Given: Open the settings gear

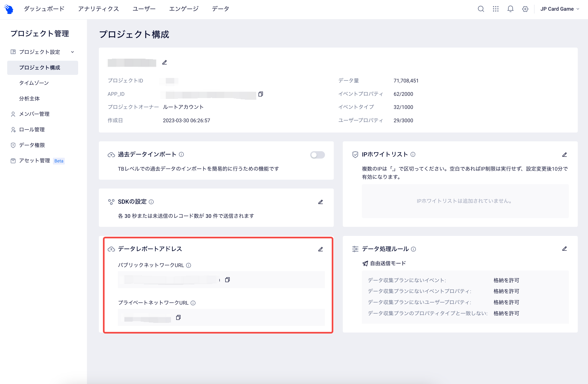Looking at the screenshot, I should (x=525, y=9).
